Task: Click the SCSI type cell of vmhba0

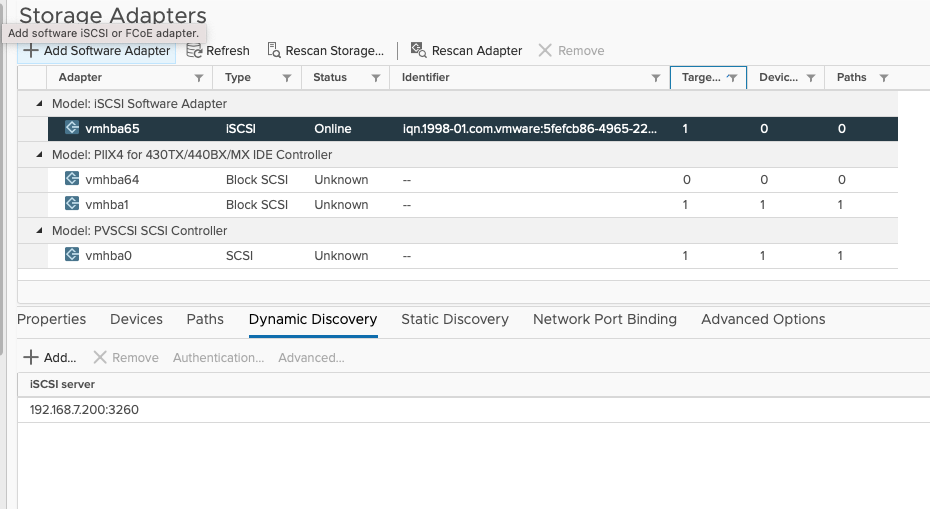Action: 239,256
